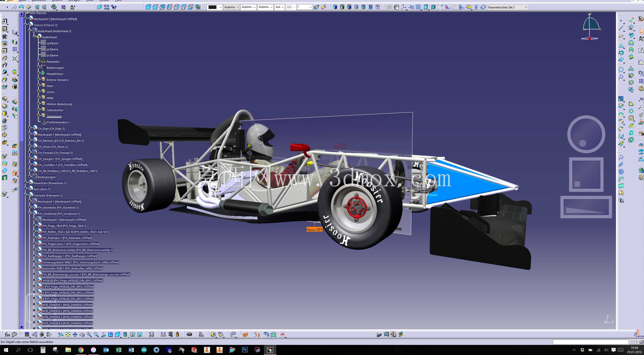Click the power input command field
644x355 pixels.
(591, 342)
